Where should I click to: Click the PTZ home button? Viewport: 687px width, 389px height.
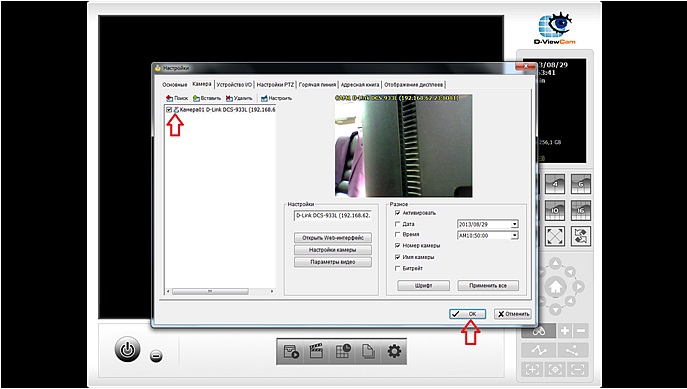[x=556, y=287]
